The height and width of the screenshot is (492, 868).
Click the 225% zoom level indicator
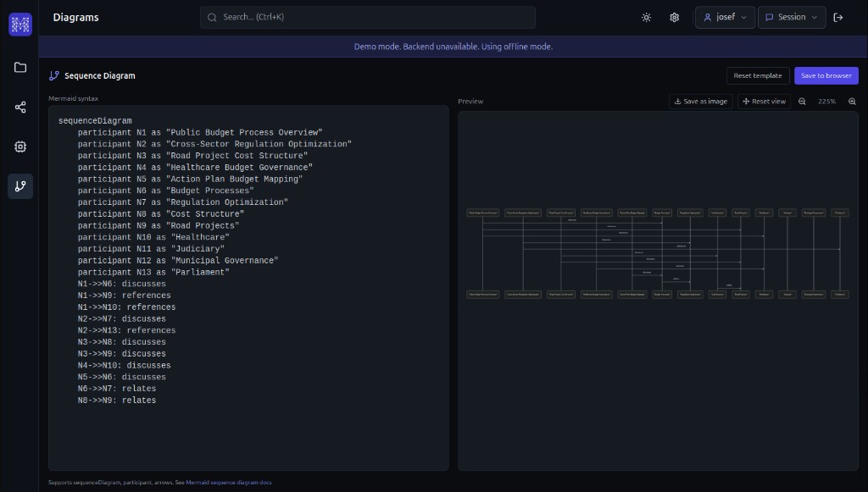826,101
